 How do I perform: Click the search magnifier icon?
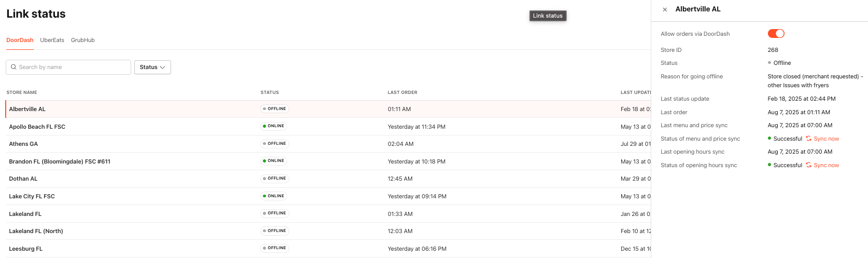coord(13,67)
